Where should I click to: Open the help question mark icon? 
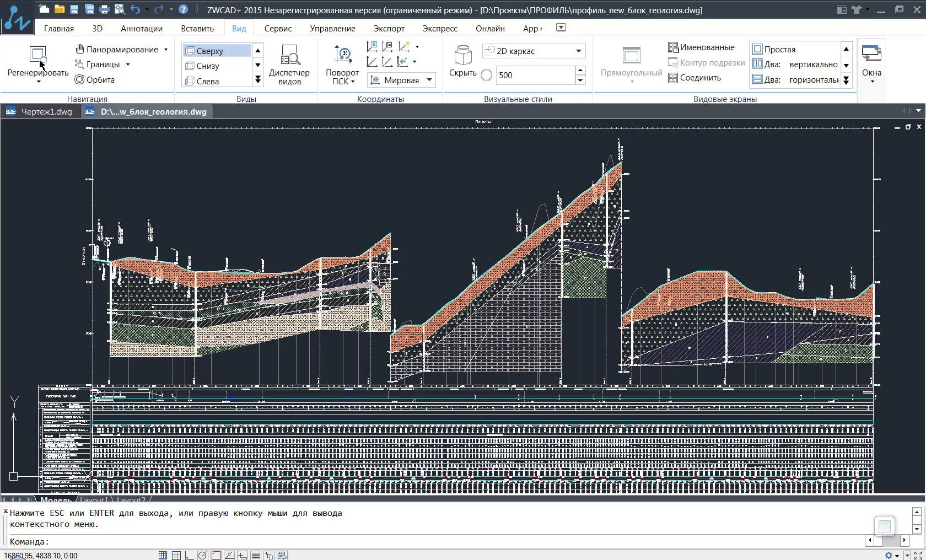184,9
